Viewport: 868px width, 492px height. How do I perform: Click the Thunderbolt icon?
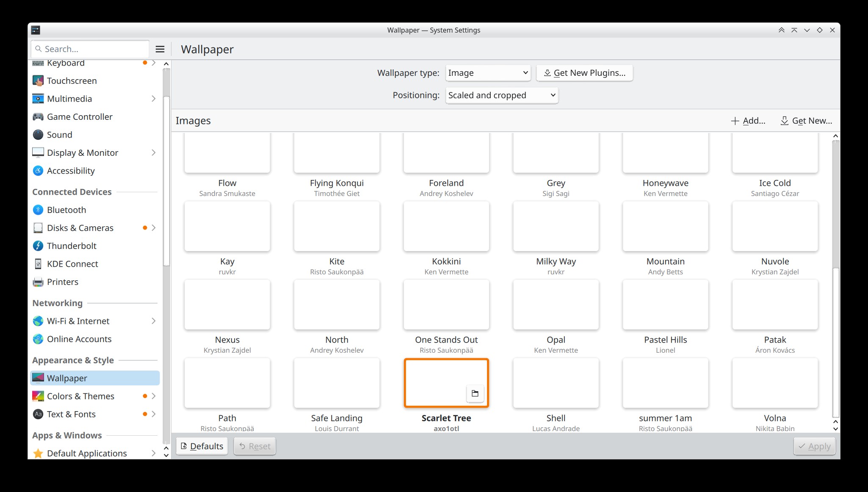pyautogui.click(x=38, y=246)
